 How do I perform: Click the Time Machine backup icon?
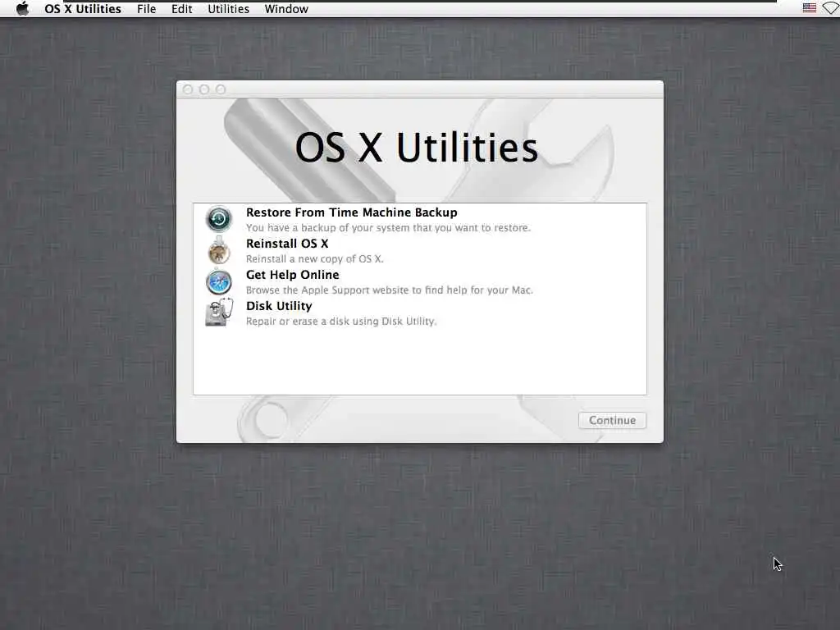pos(218,219)
